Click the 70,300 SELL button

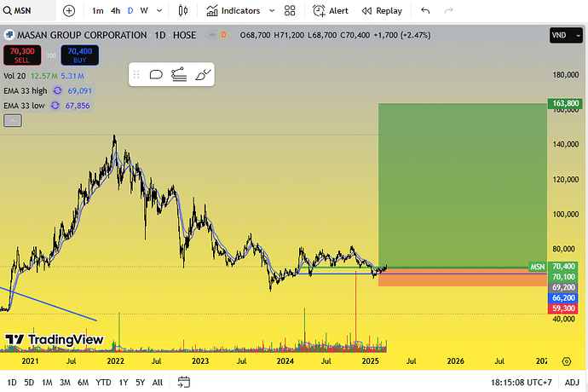click(22, 55)
